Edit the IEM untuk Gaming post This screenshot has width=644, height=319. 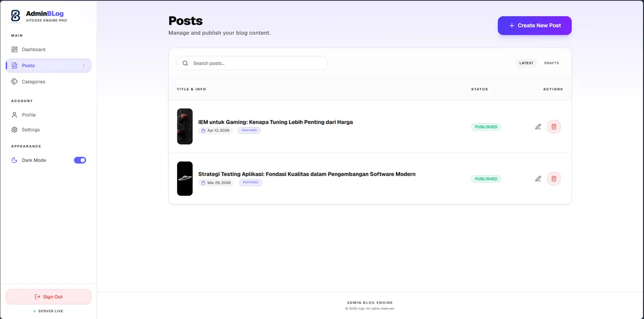tap(538, 127)
